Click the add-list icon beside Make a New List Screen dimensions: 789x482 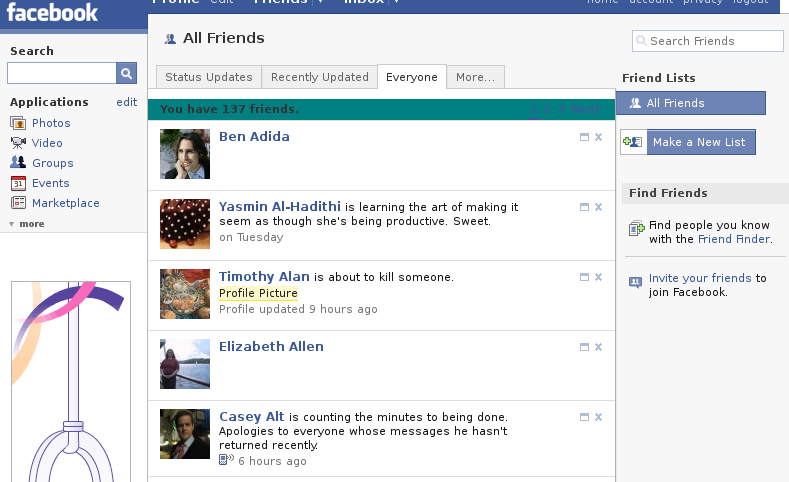pos(634,142)
